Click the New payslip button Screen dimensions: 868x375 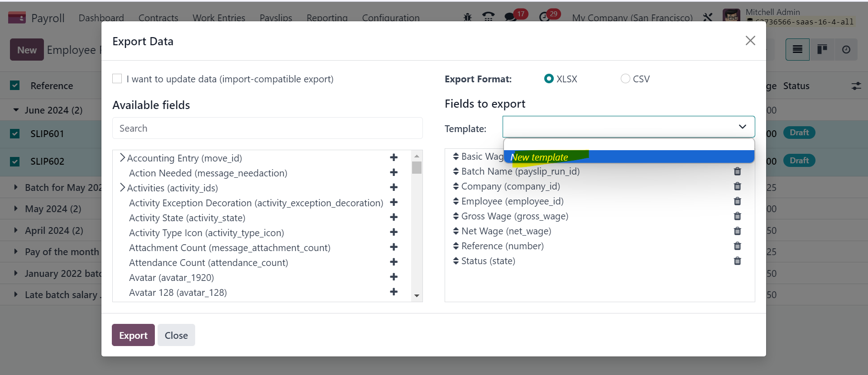coord(27,50)
